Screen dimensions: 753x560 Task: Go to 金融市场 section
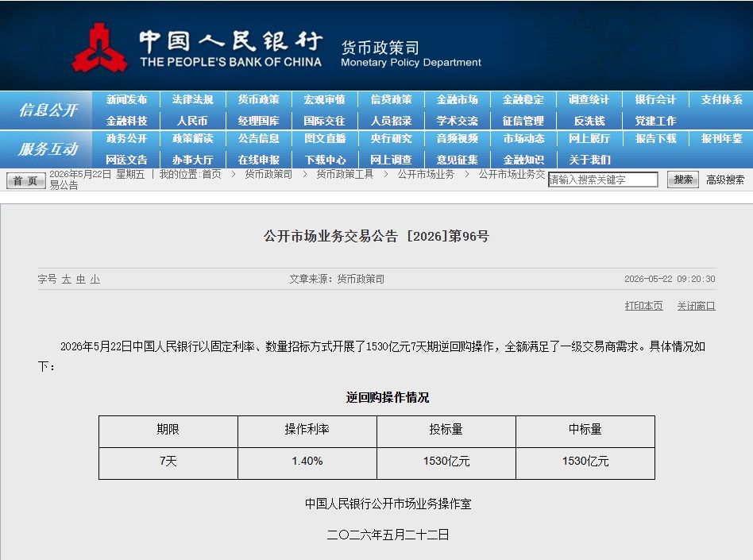(458, 99)
